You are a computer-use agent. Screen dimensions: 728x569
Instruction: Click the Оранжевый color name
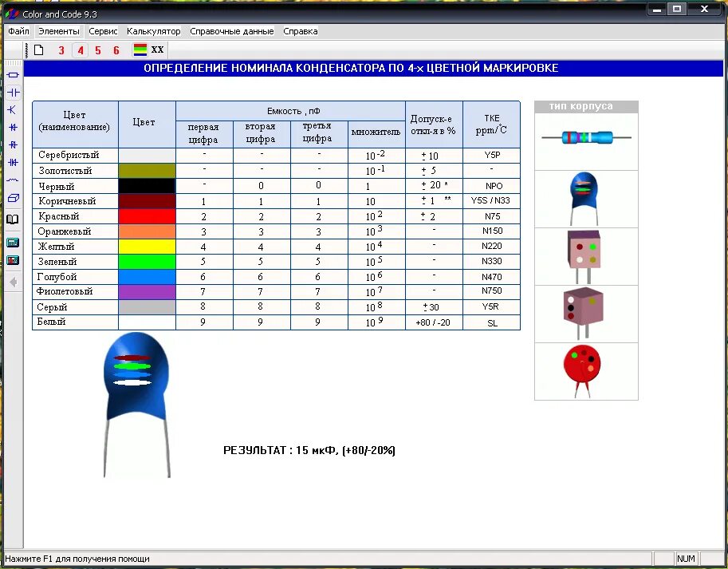point(64,231)
